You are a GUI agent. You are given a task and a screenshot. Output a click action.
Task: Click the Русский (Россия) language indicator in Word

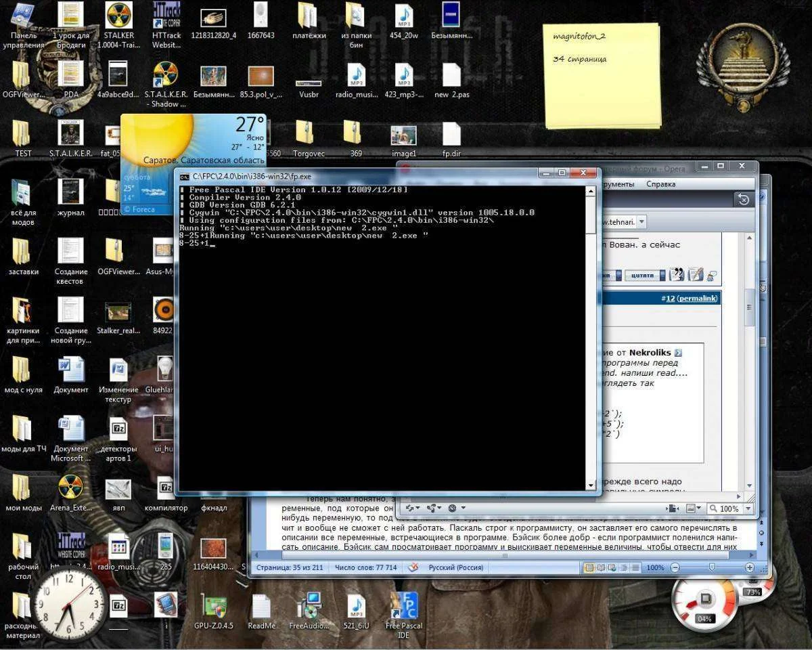coord(457,567)
